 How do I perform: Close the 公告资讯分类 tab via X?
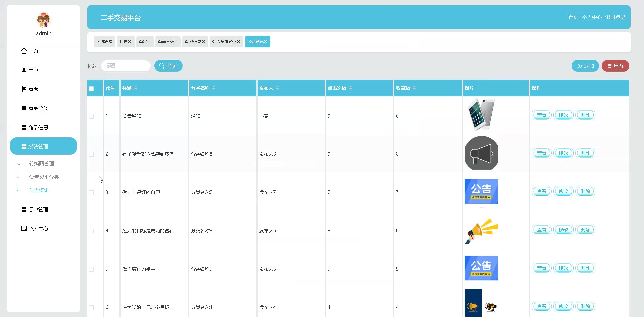pyautogui.click(x=238, y=42)
